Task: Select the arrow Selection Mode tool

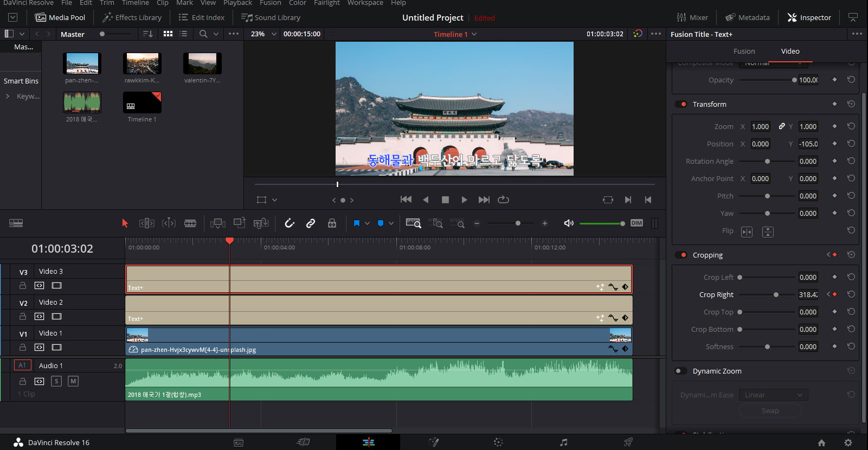Action: pyautogui.click(x=125, y=223)
